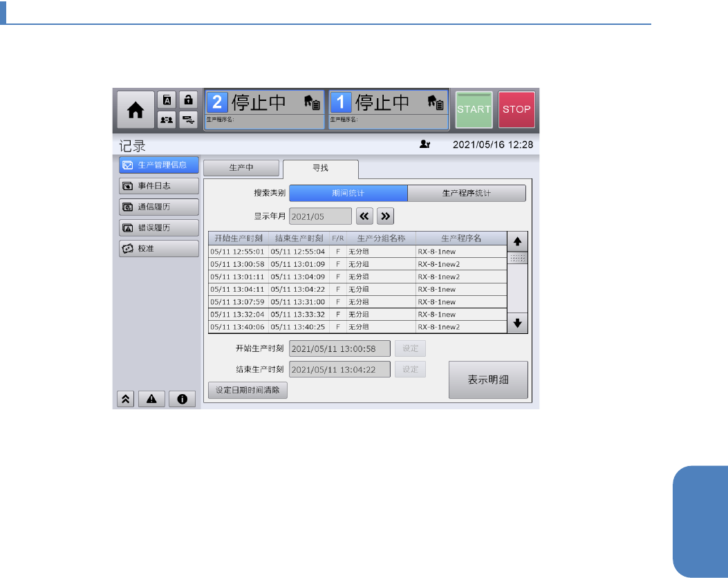This screenshot has height=578, width=728.
Task: Select the row starting 05/11 13:04:11
Action: click(x=357, y=289)
